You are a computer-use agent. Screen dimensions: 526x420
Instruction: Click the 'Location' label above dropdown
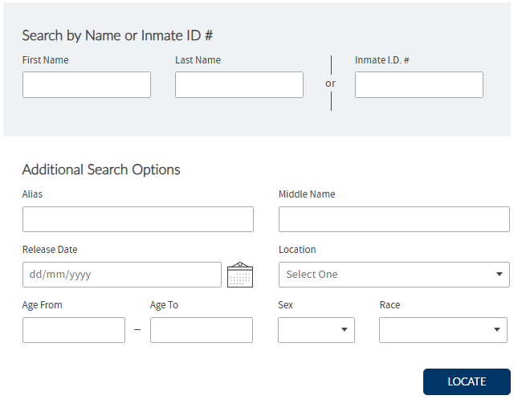(x=297, y=250)
